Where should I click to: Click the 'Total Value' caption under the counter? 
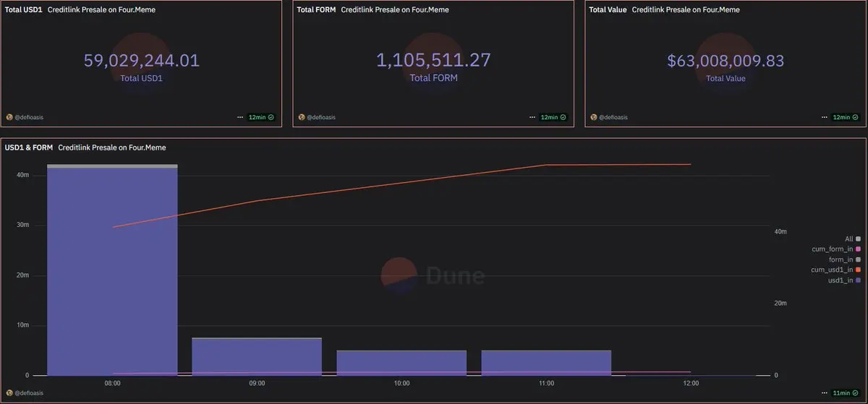click(726, 78)
